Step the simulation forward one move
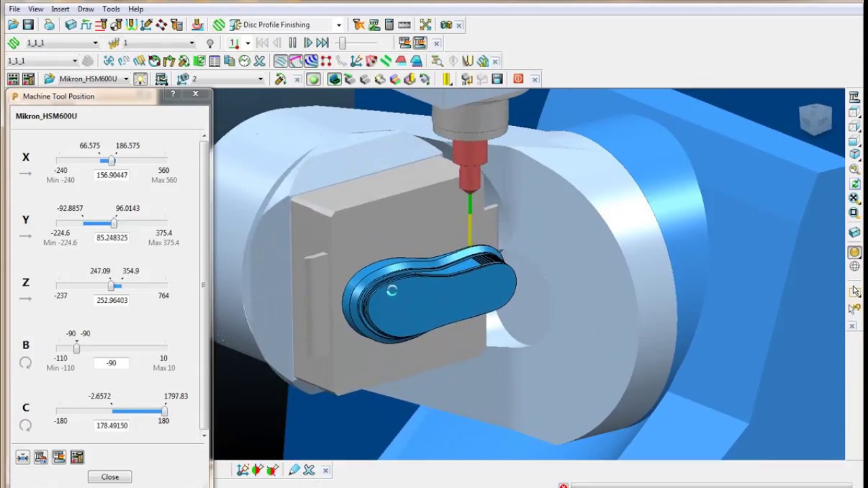The height and width of the screenshot is (488, 868). [308, 43]
